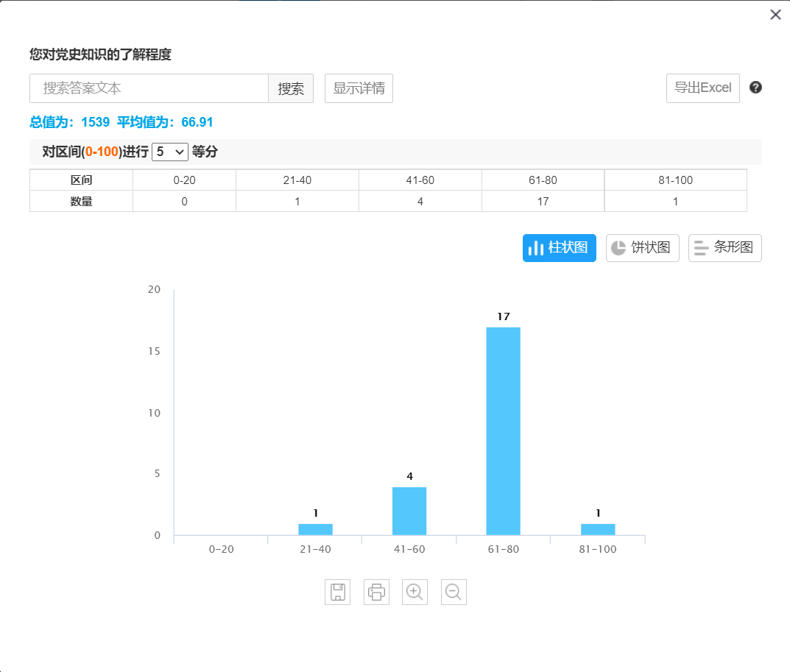Click the 导出Excel export button
The height and width of the screenshot is (672, 790).
pos(702,88)
